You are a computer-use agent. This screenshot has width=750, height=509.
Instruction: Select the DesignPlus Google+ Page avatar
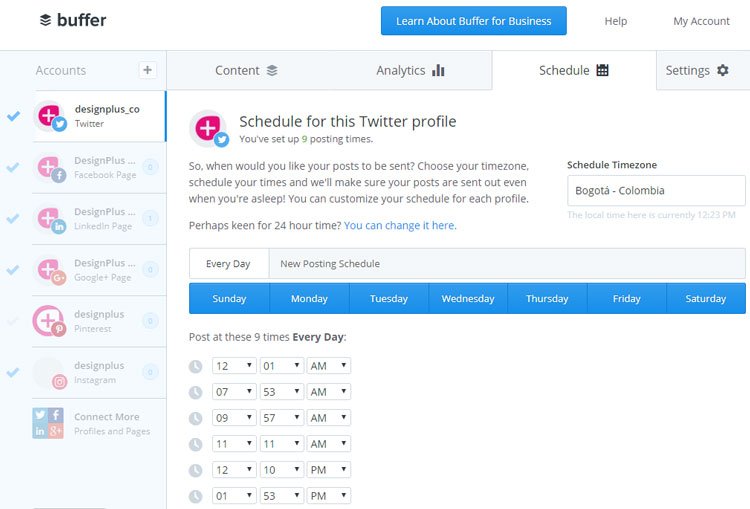pos(51,270)
